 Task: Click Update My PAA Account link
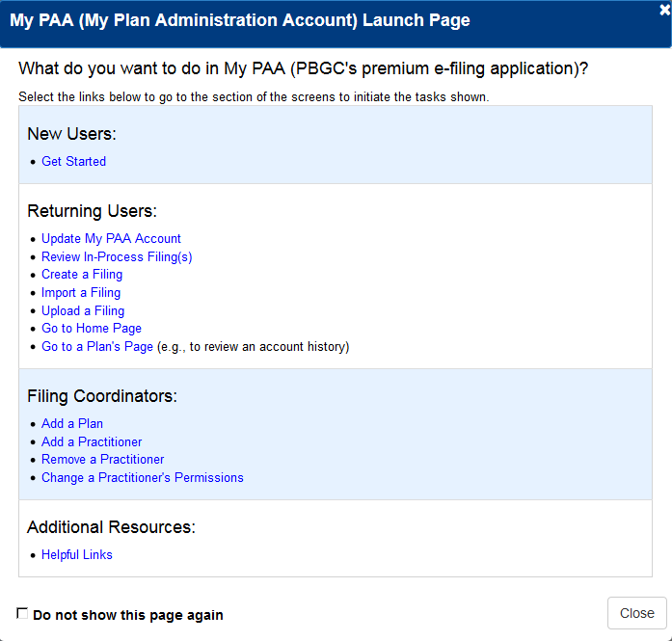(x=111, y=239)
